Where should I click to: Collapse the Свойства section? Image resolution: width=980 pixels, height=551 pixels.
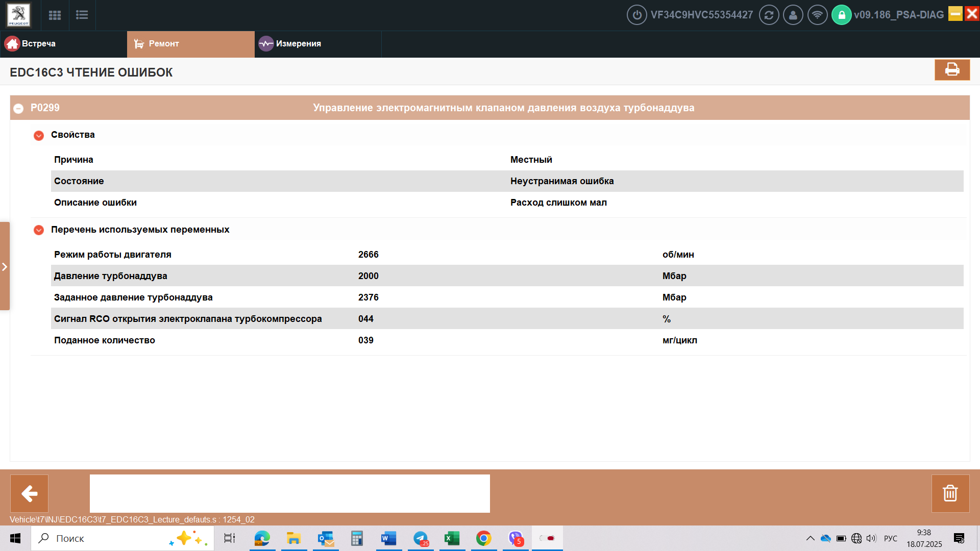(39, 135)
